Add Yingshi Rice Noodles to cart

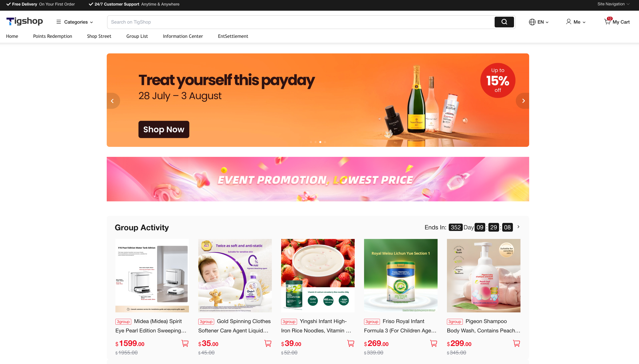(x=350, y=343)
